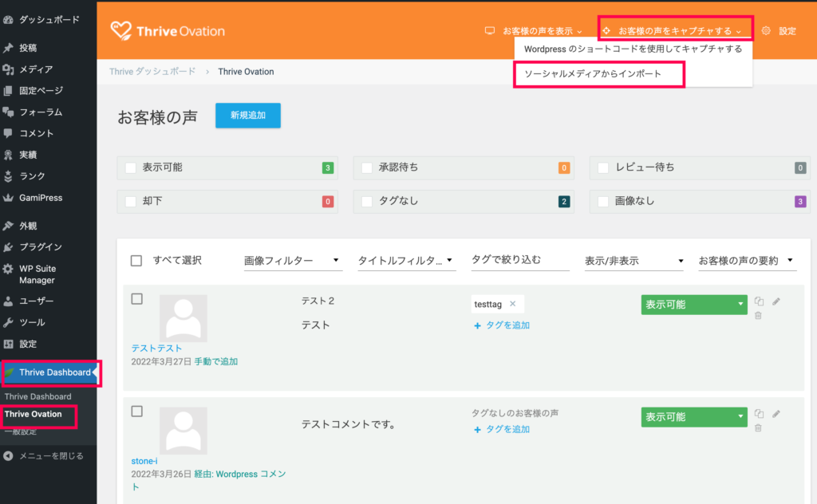The image size is (817, 504).
Task: Click the Thrive Ovation heart logo
Action: tap(121, 31)
